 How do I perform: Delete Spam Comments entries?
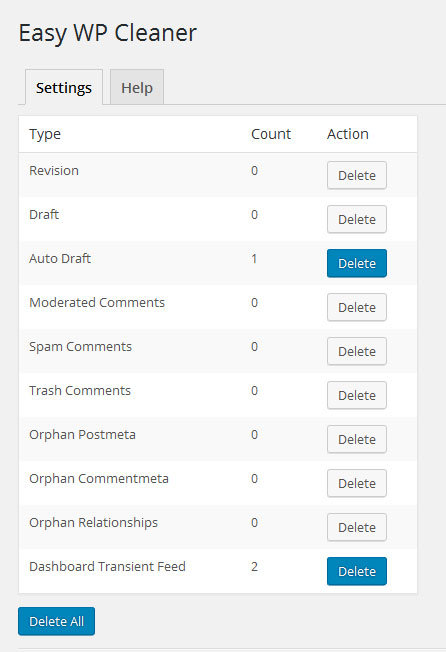click(357, 351)
